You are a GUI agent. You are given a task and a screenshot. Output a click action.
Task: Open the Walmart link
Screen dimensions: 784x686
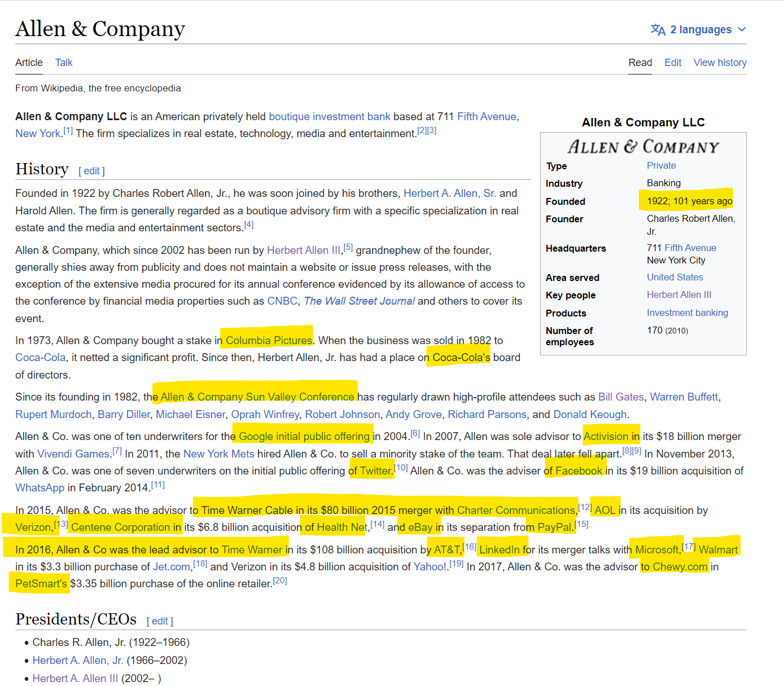coord(719,550)
